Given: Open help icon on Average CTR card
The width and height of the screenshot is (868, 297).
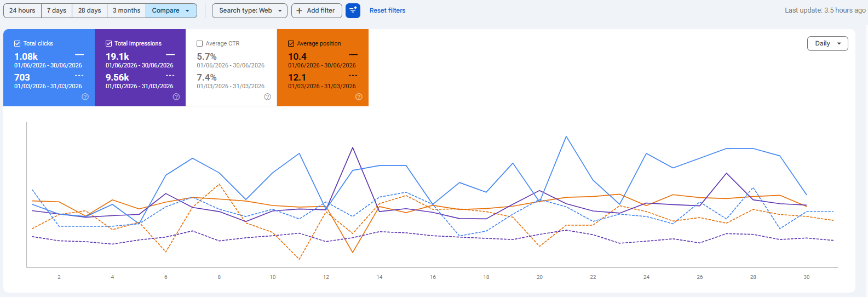Looking at the screenshot, I should coord(267,96).
